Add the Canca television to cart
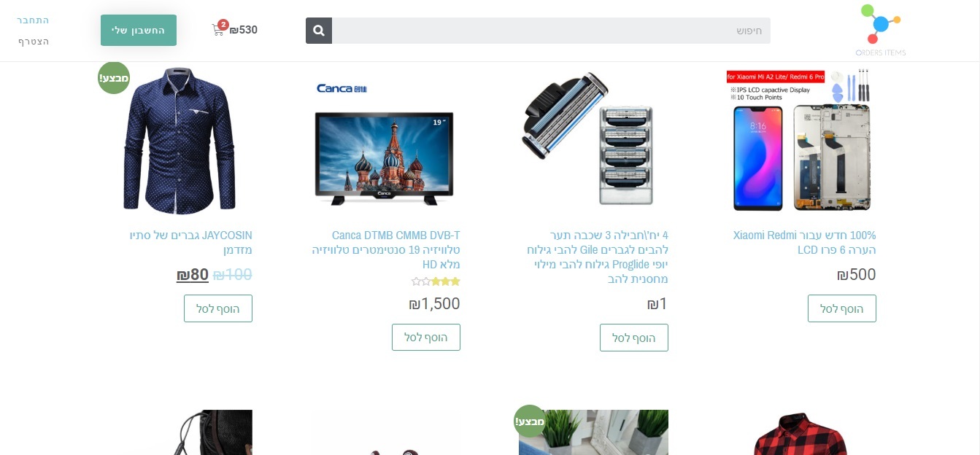The image size is (980, 455). click(426, 338)
